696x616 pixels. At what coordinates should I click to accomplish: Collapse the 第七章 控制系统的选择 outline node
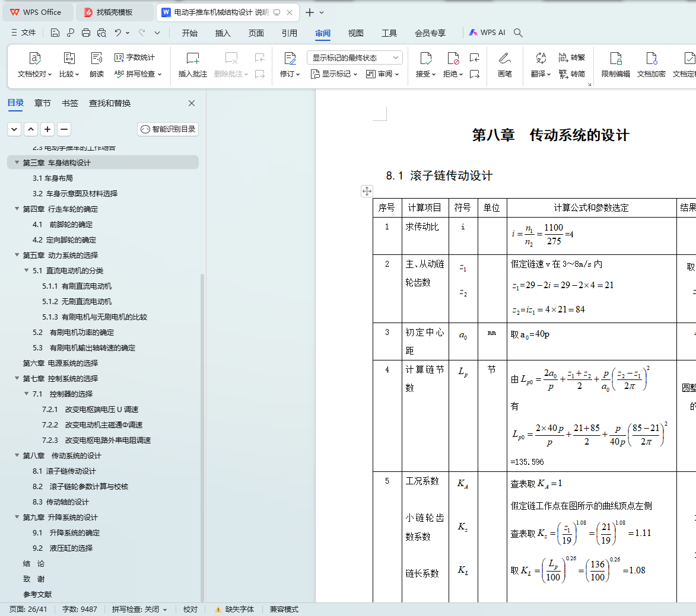click(17, 378)
